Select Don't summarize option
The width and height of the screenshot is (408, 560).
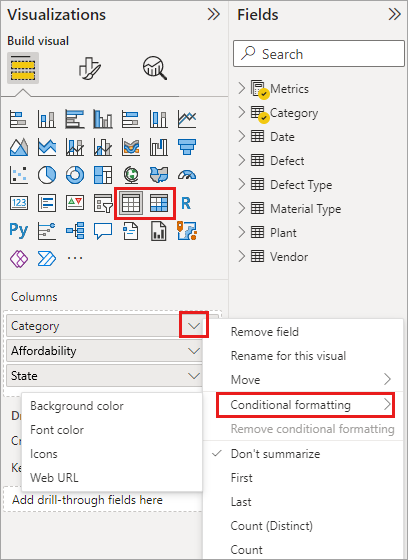point(275,454)
